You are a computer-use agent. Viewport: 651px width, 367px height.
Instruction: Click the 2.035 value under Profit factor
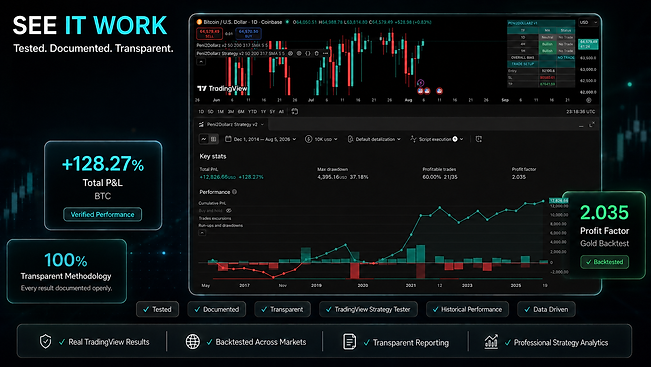pyautogui.click(x=519, y=177)
